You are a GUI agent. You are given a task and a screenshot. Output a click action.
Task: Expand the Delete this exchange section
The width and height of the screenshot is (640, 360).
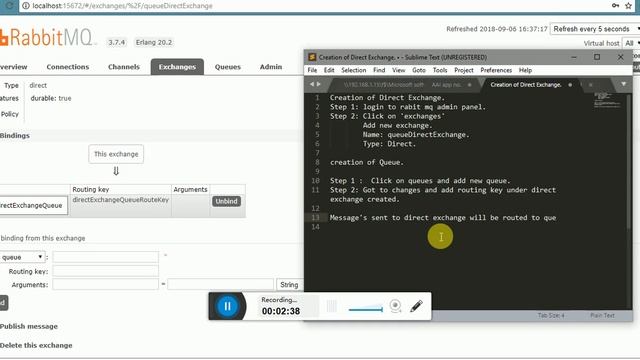coord(36,345)
